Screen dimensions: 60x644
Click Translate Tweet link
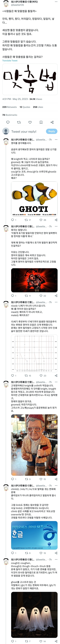10,60
